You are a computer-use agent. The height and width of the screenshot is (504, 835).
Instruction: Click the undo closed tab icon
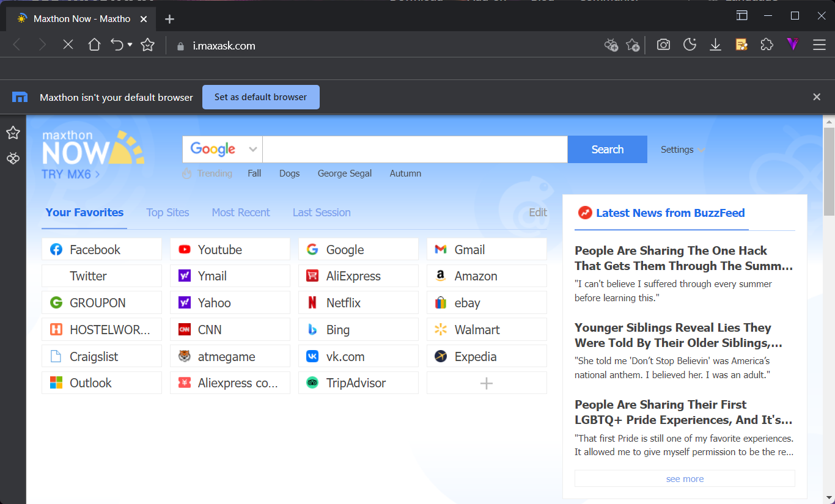click(117, 45)
